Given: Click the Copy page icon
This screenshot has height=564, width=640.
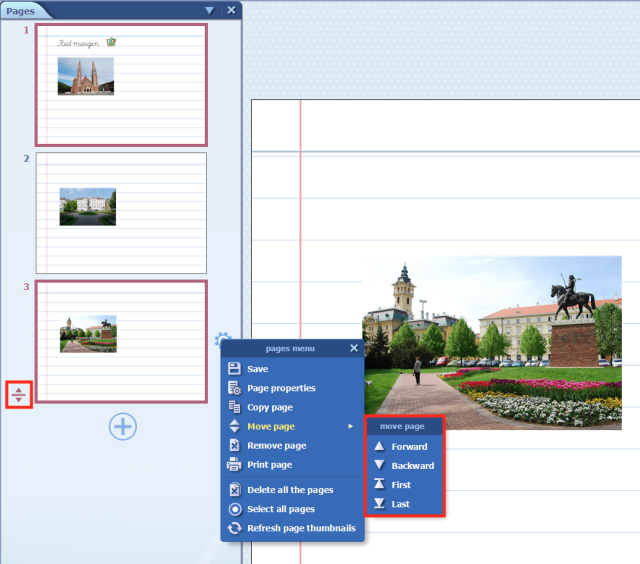Looking at the screenshot, I should (x=234, y=407).
